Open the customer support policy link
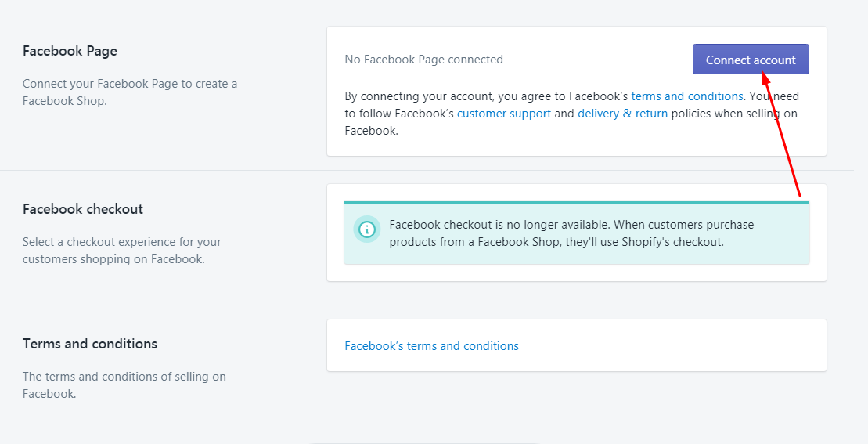Viewport: 868px width, 444px height. coord(504,114)
